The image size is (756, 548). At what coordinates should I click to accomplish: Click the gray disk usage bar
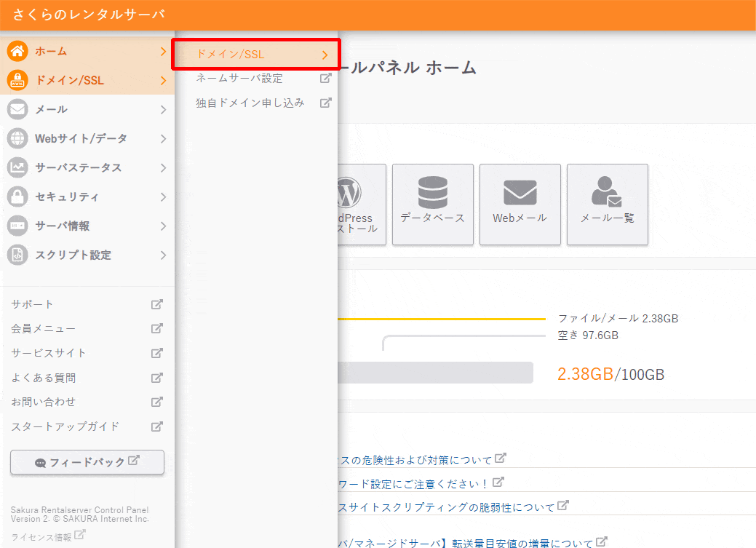(435, 373)
